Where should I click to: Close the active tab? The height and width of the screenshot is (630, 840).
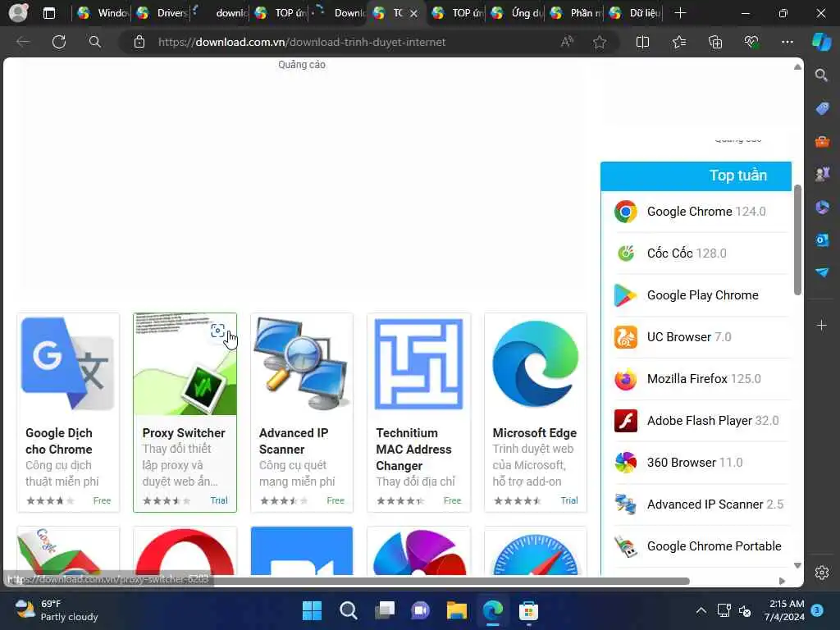[x=413, y=13]
